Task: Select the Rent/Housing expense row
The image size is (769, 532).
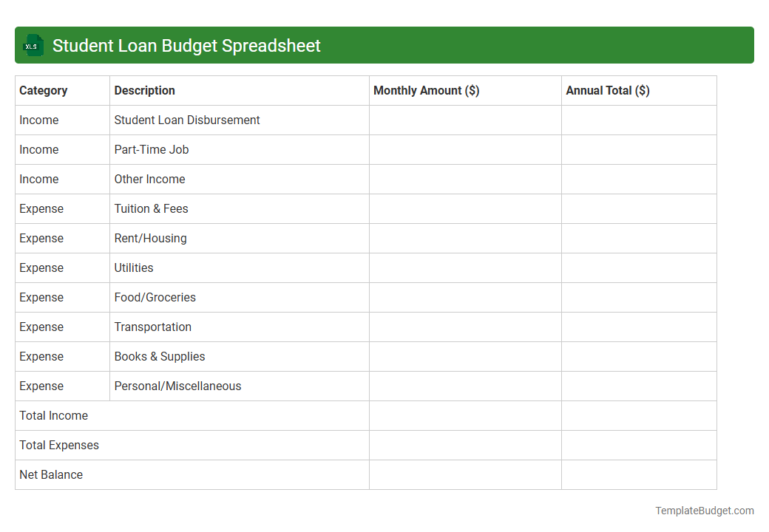Action: click(150, 238)
